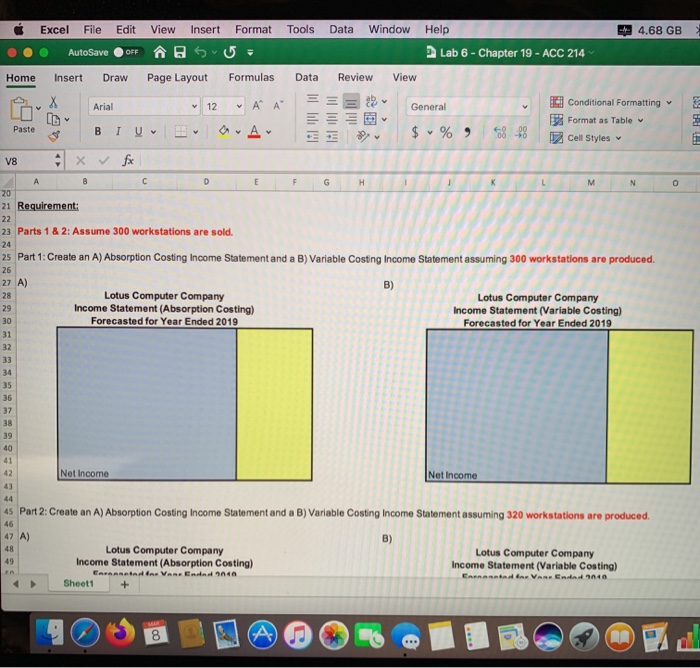Increase font size with larger A

pyautogui.click(x=257, y=106)
